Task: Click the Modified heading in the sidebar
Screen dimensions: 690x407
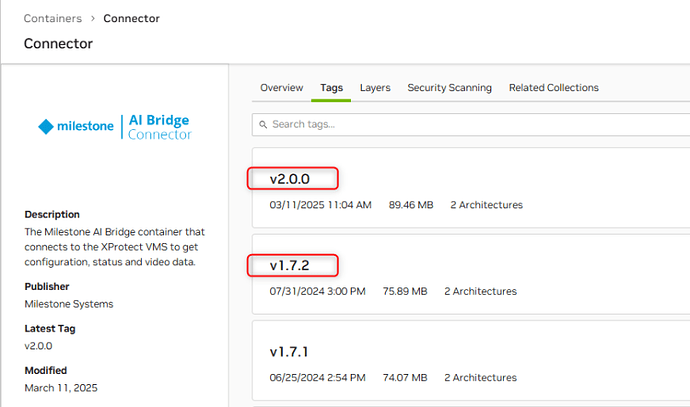Action: [45, 370]
